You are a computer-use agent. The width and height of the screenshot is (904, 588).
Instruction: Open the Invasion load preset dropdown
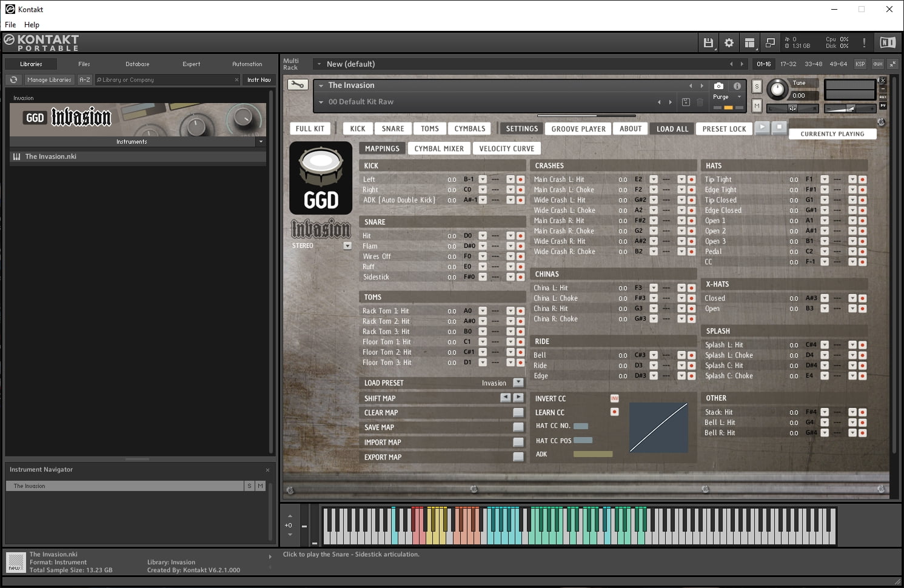coord(518,383)
